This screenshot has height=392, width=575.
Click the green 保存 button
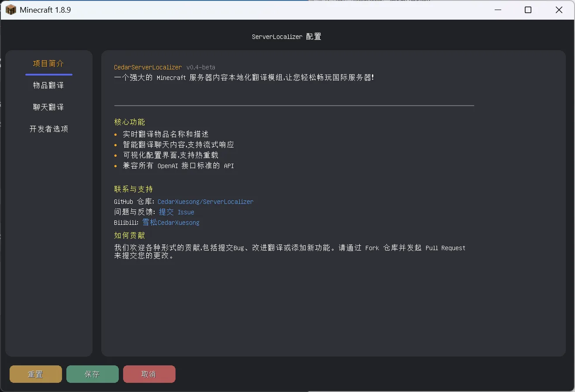pyautogui.click(x=93, y=374)
